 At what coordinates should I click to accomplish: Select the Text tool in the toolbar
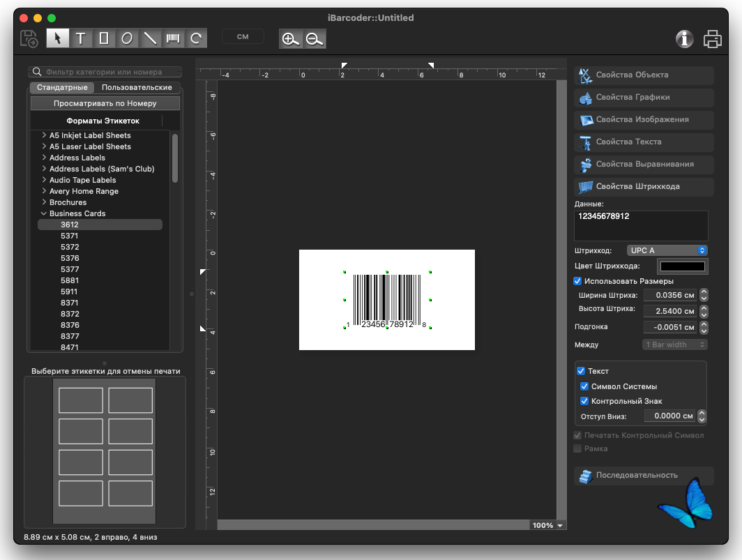pos(80,38)
